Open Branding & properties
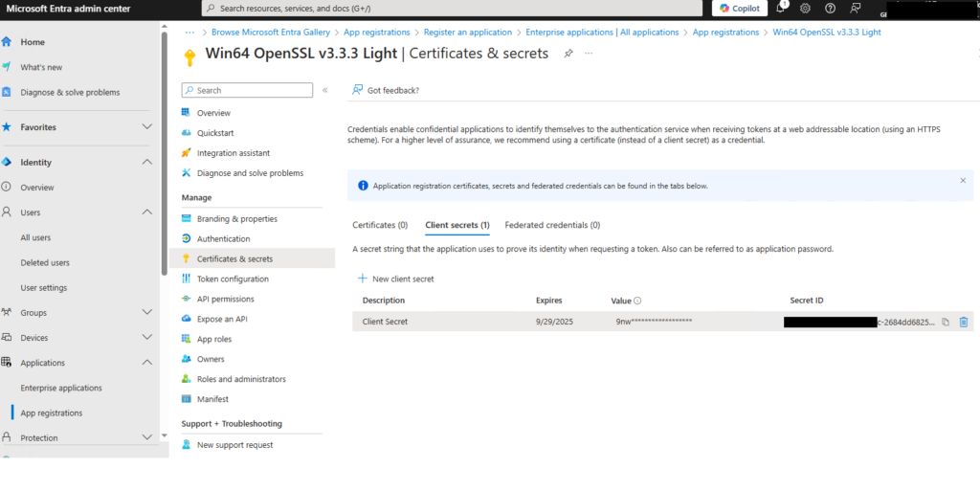 click(237, 218)
